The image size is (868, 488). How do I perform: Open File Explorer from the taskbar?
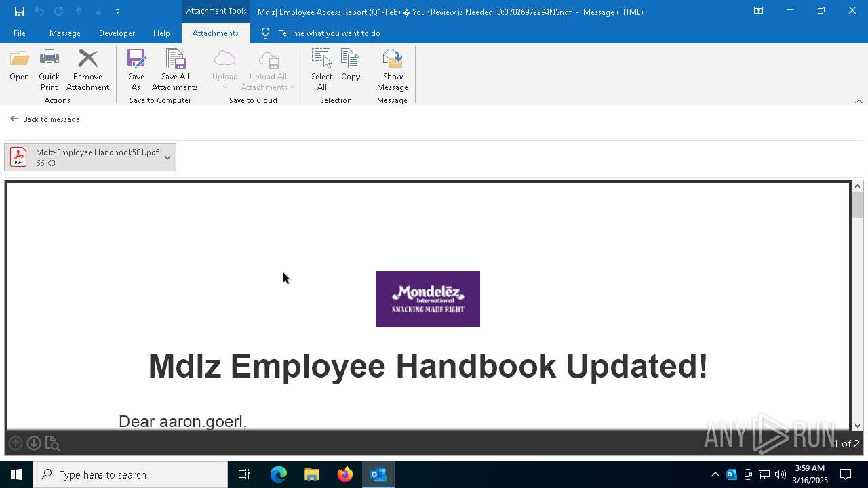[x=312, y=474]
